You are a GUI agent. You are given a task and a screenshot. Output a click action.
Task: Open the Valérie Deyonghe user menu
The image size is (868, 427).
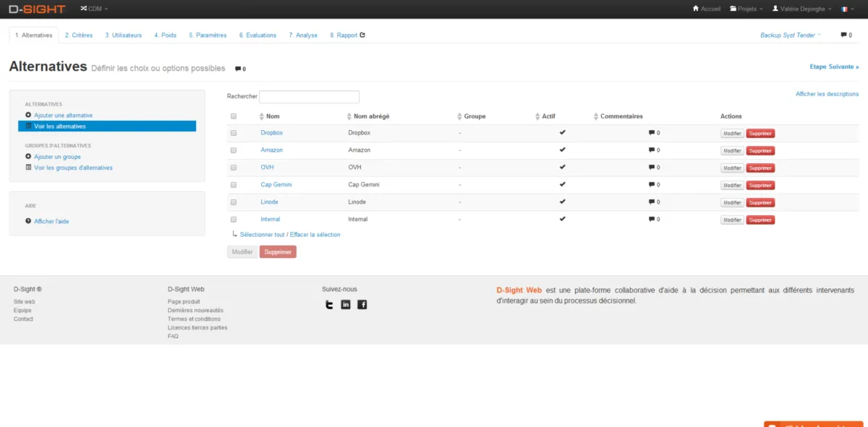[801, 9]
